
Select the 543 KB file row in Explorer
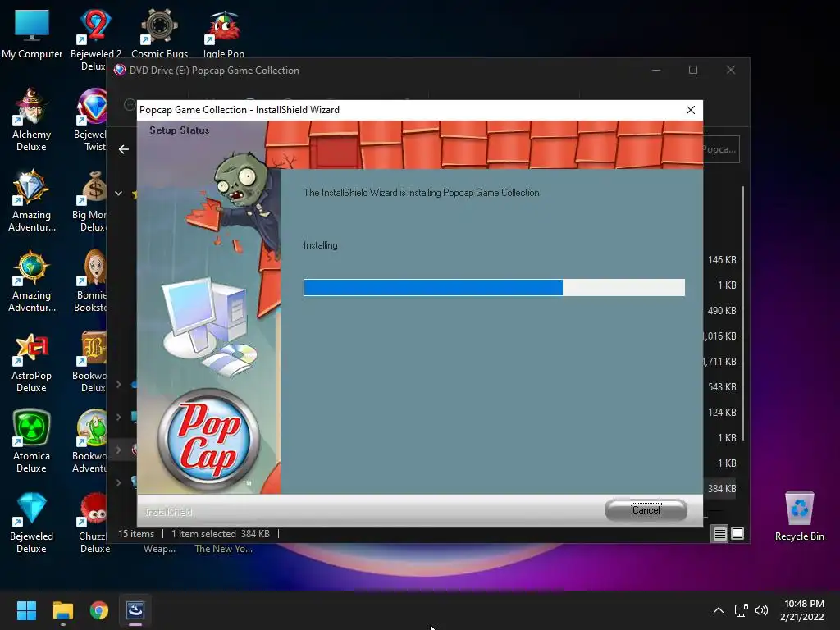point(721,387)
